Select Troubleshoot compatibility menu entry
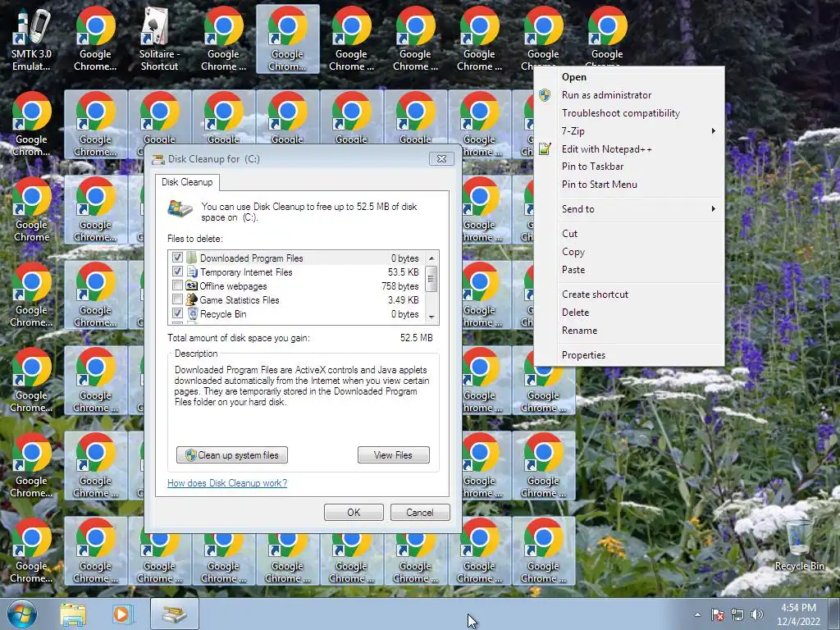This screenshot has height=630, width=840. coord(629,113)
